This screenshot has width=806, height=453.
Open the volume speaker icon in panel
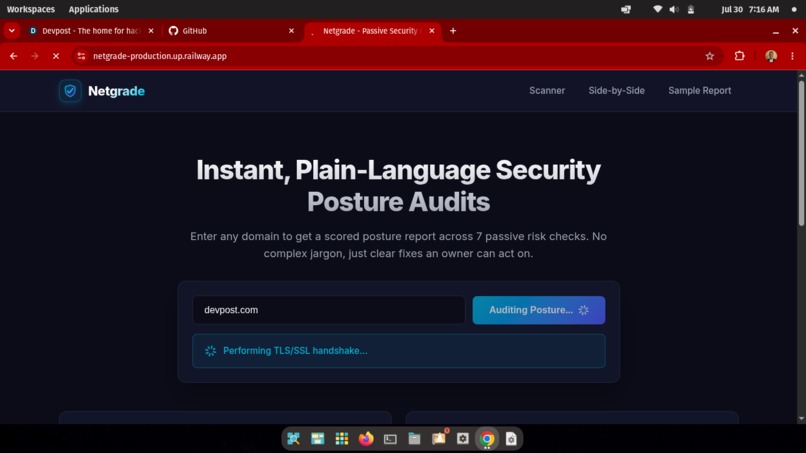[674, 9]
